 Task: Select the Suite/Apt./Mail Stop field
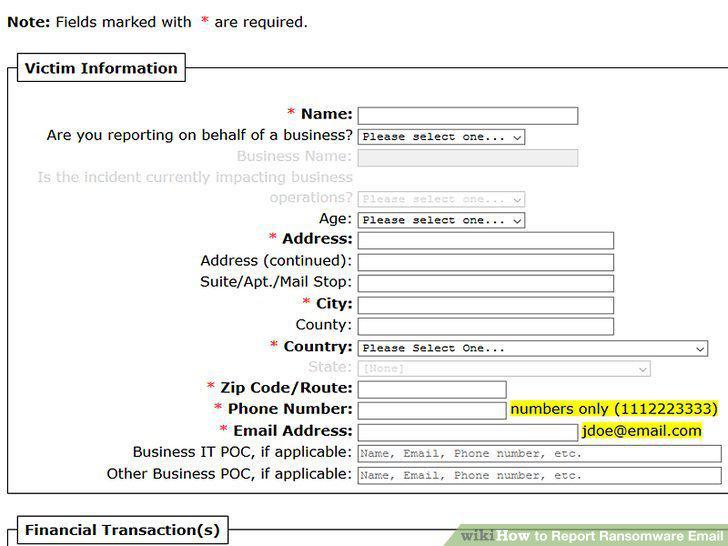coord(486,283)
